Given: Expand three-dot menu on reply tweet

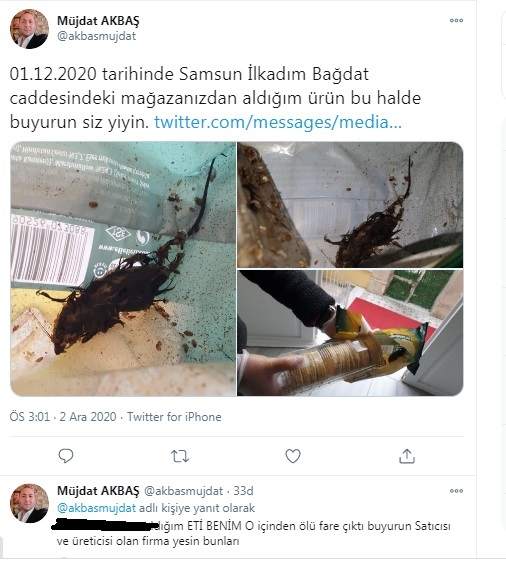Looking at the screenshot, I should (456, 491).
